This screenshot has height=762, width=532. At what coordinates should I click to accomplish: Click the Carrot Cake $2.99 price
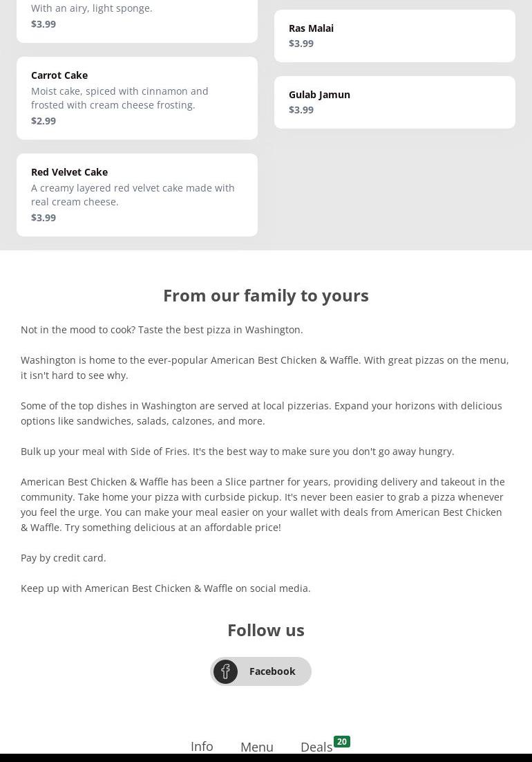[44, 121]
